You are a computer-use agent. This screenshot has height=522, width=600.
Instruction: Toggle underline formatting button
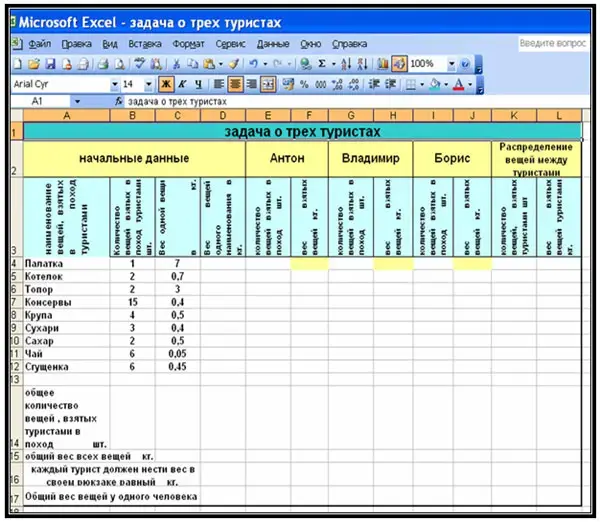[x=198, y=84]
